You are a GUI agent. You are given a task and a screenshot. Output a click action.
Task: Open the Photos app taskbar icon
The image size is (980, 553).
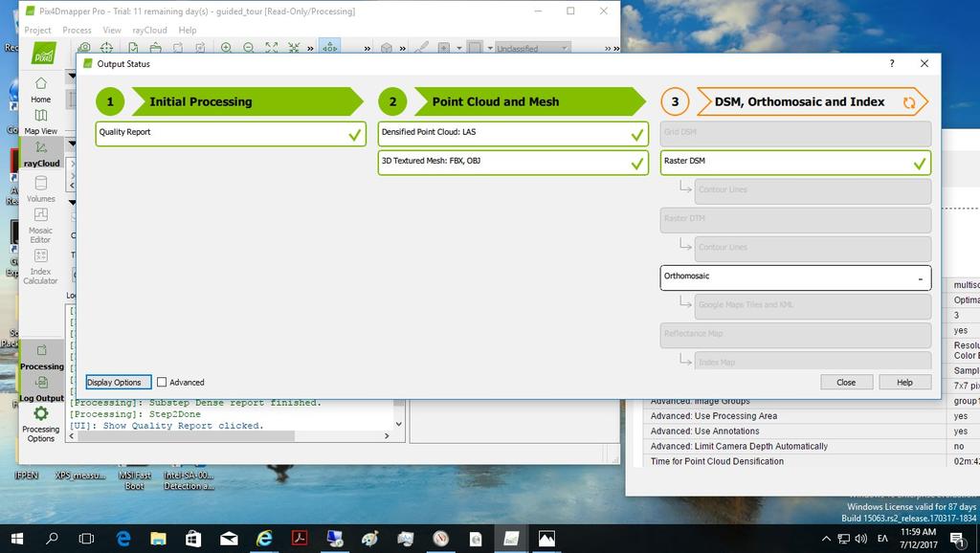coord(546,539)
